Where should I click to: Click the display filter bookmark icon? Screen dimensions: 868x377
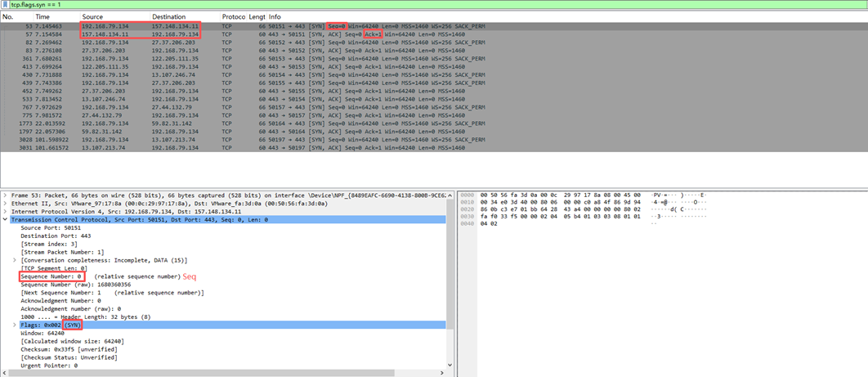coord(5,5)
